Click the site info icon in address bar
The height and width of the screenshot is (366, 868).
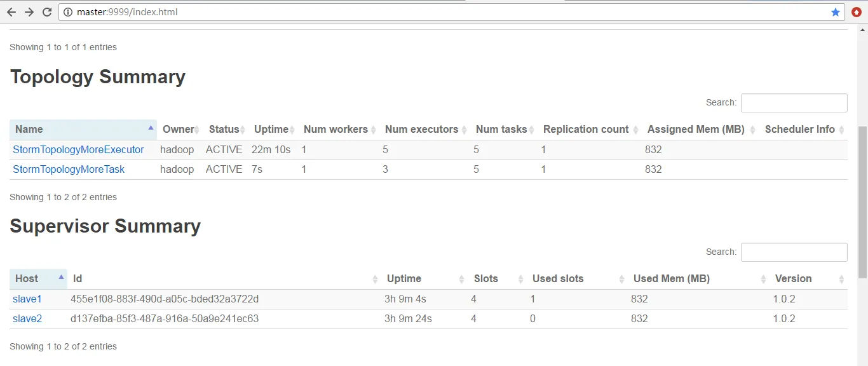(68, 12)
